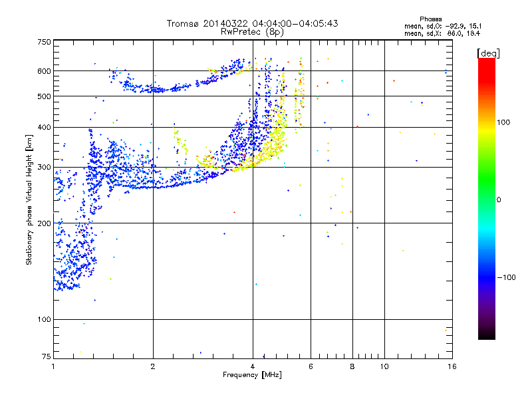Click the colorbar '0' tick label
532x399 pixels.
[499, 199]
